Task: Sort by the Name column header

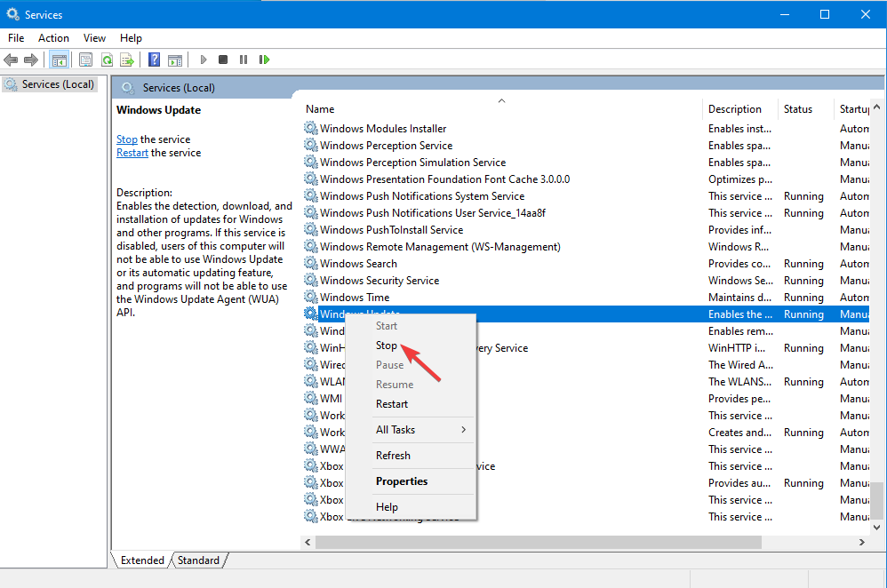Action: tap(501, 108)
